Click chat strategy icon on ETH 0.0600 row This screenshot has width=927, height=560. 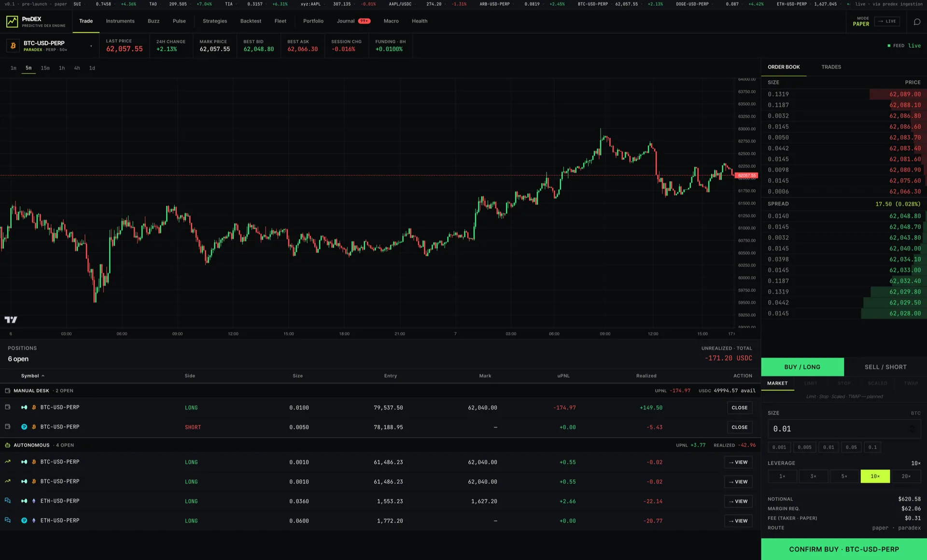[x=7, y=520]
